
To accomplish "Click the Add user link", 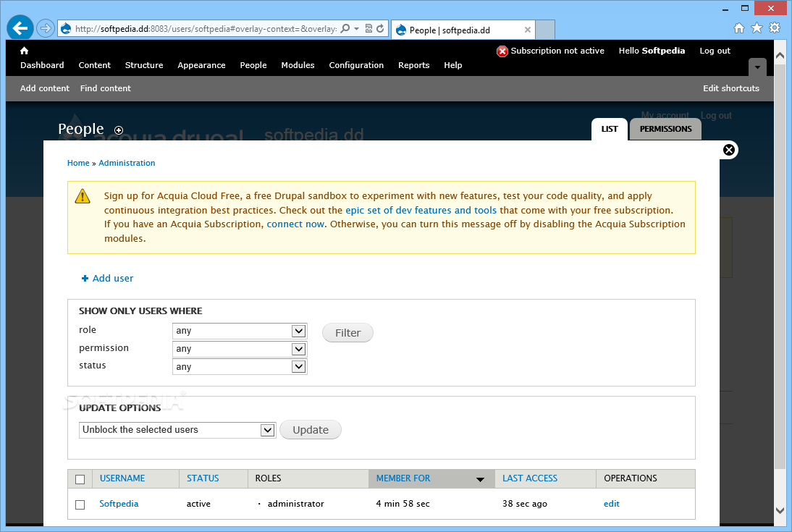I will coord(113,279).
